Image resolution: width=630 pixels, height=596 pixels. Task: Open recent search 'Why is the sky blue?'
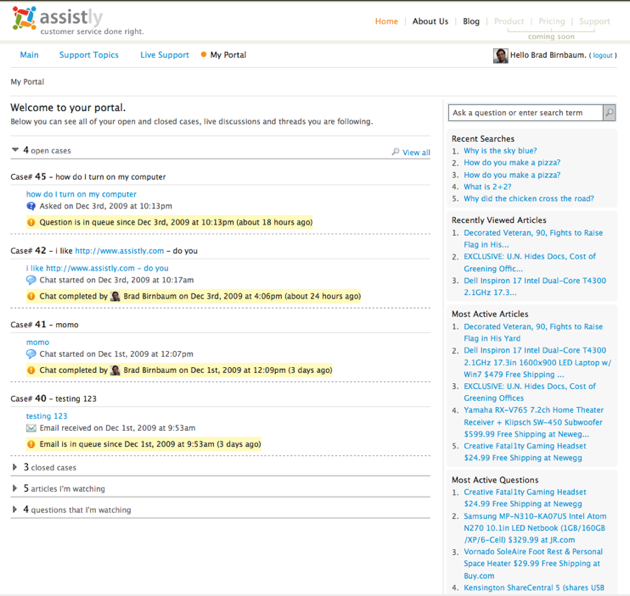tap(500, 151)
